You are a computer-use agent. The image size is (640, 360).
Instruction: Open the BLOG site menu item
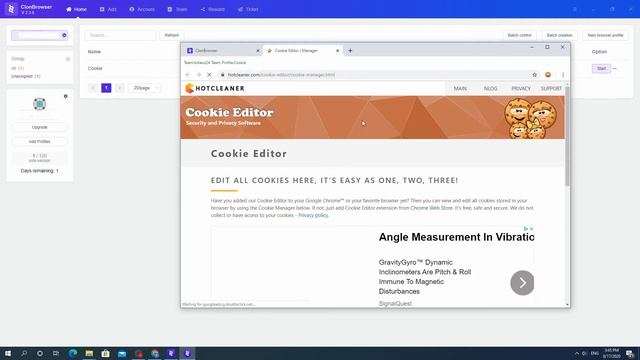[491, 89]
